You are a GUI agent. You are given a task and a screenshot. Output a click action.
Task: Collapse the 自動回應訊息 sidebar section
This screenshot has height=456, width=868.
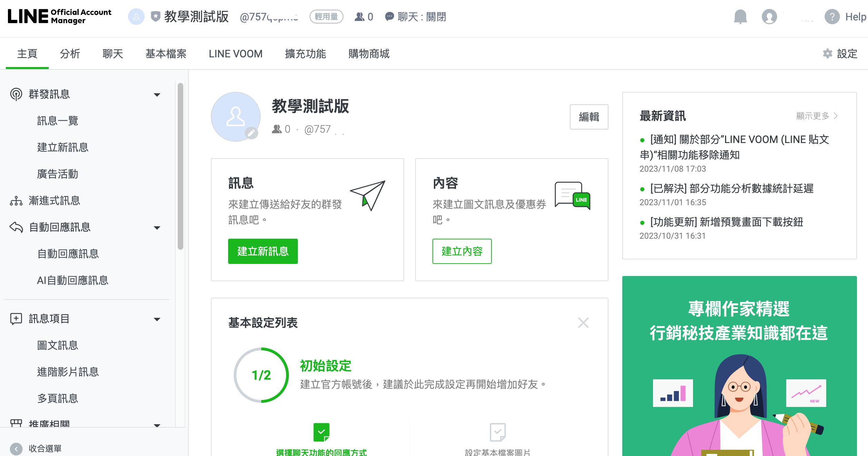point(157,227)
